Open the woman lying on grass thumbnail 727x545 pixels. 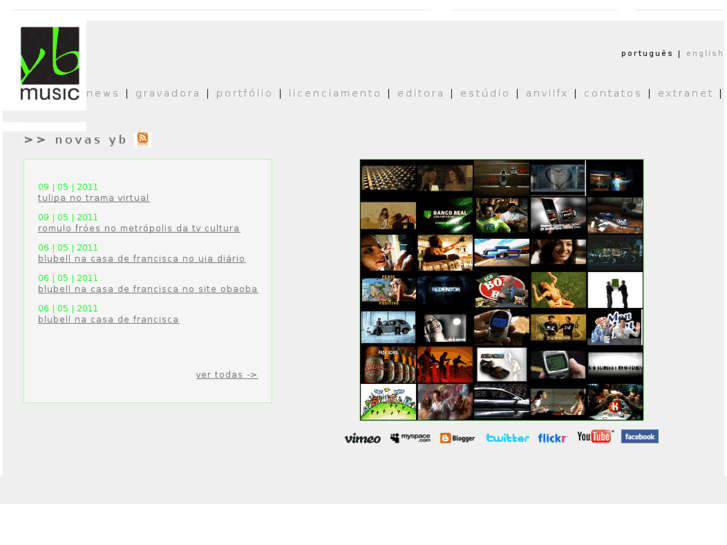(558, 290)
